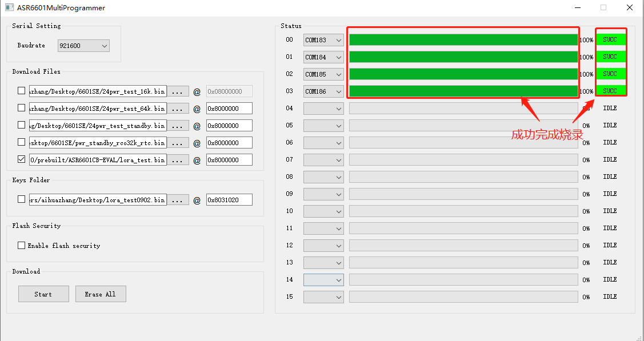The image size is (644, 341).
Task: Click the ASR6601MultiProgrammer title bar app icon
Action: point(9,7)
